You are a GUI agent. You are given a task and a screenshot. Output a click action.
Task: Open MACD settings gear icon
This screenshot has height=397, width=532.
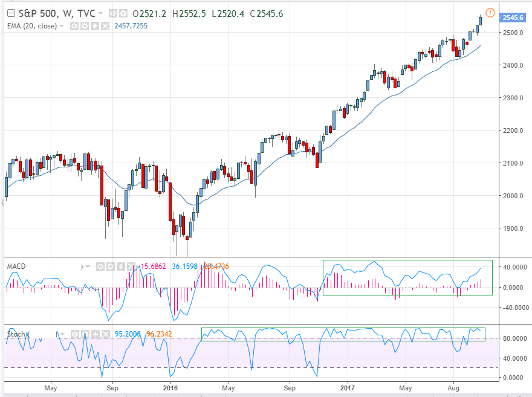110,266
